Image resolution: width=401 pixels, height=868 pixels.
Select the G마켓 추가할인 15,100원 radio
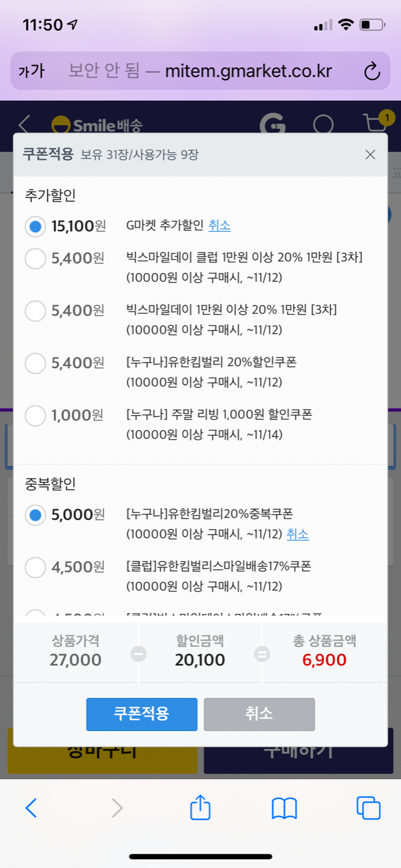click(35, 226)
